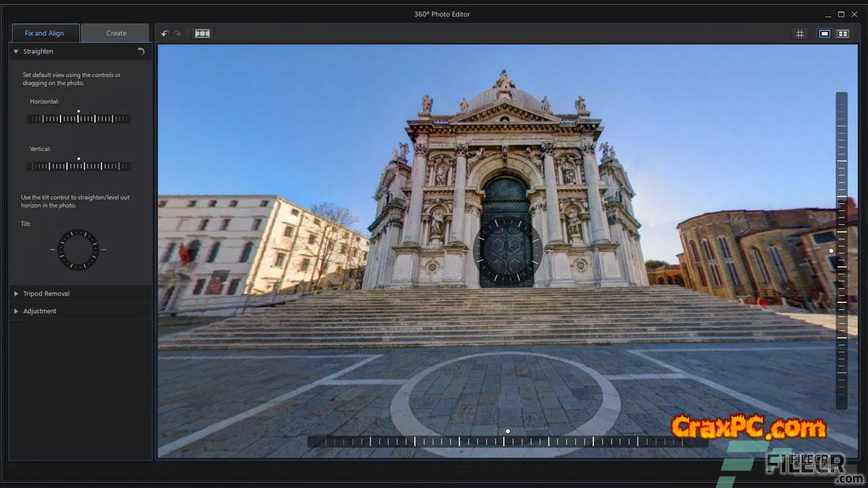Switch to single view layout
The width and height of the screenshot is (868, 488).
pos(825,33)
